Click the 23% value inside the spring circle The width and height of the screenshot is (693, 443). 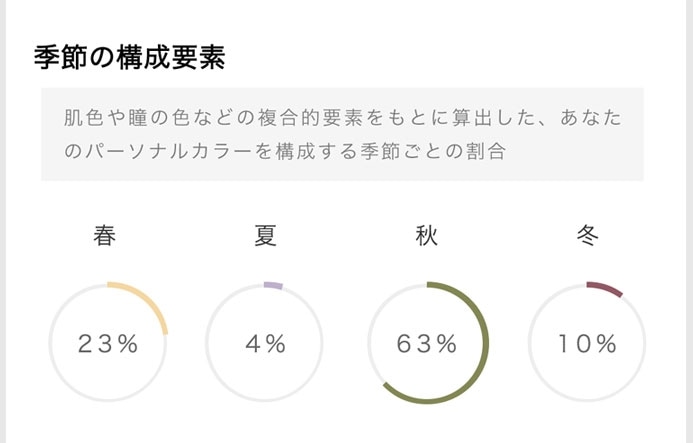pyautogui.click(x=108, y=344)
